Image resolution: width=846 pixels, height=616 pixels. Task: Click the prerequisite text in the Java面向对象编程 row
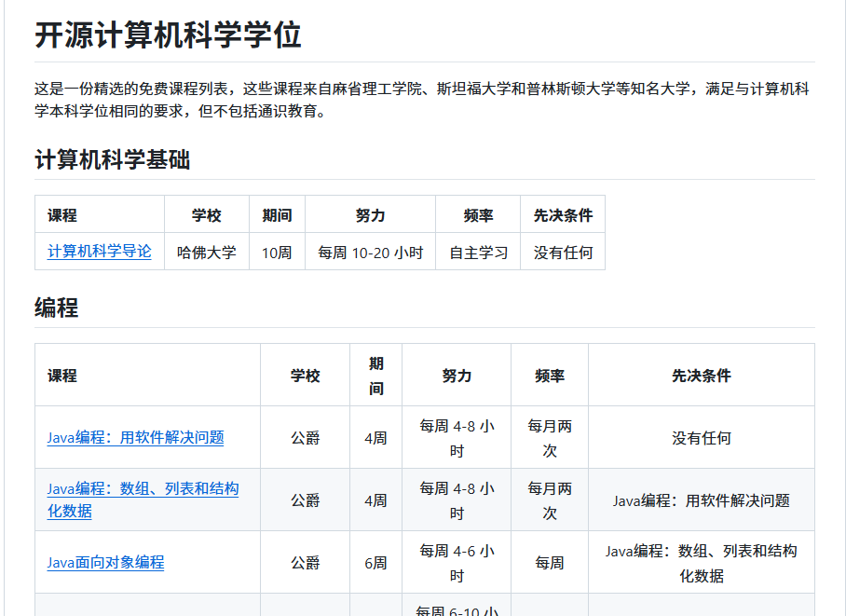pos(702,563)
